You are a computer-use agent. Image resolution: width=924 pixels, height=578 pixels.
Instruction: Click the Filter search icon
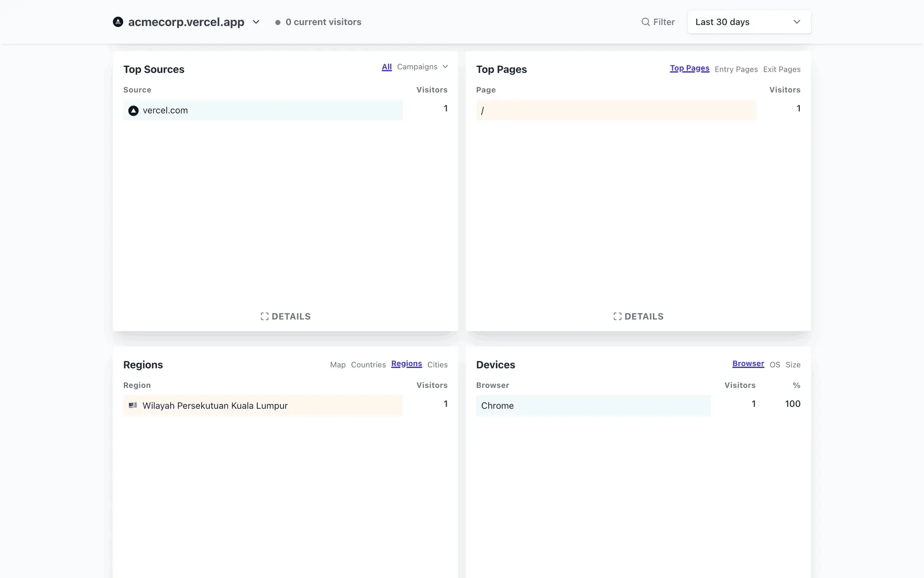pyautogui.click(x=645, y=22)
